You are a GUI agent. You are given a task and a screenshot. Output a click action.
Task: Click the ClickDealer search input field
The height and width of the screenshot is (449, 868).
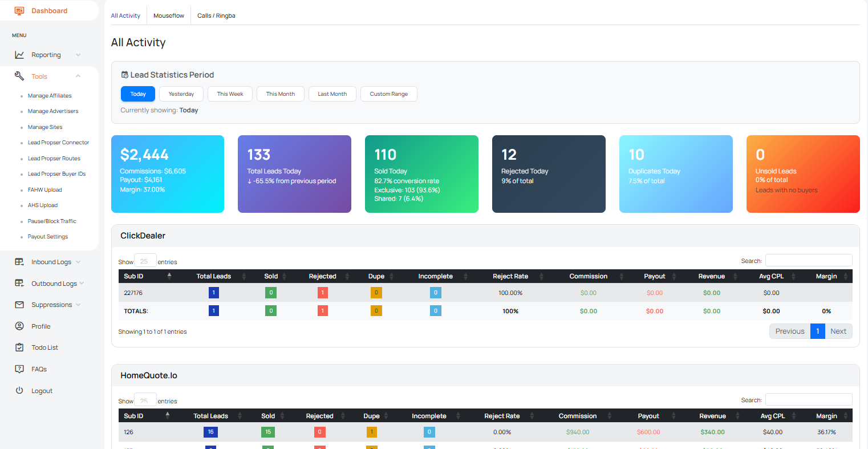[808, 261]
